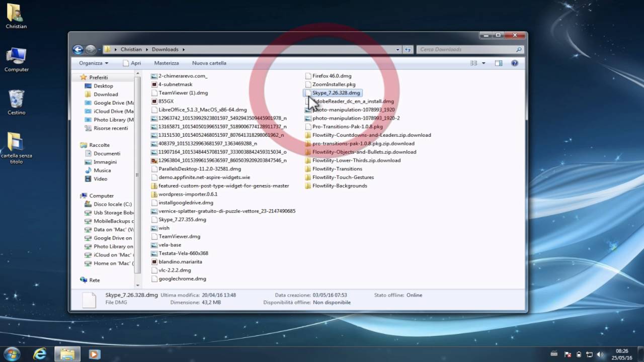Expand the arrow after Downloads breadcrumb
The image size is (644, 362).
(184, 50)
